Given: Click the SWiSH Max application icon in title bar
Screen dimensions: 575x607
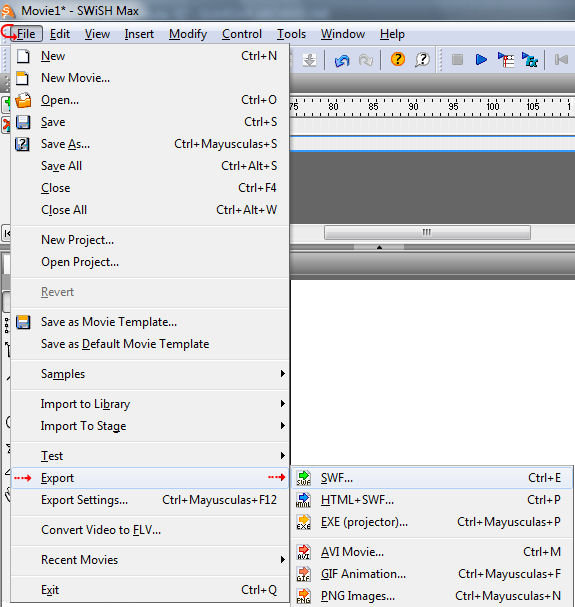Looking at the screenshot, I should tap(9, 10).
